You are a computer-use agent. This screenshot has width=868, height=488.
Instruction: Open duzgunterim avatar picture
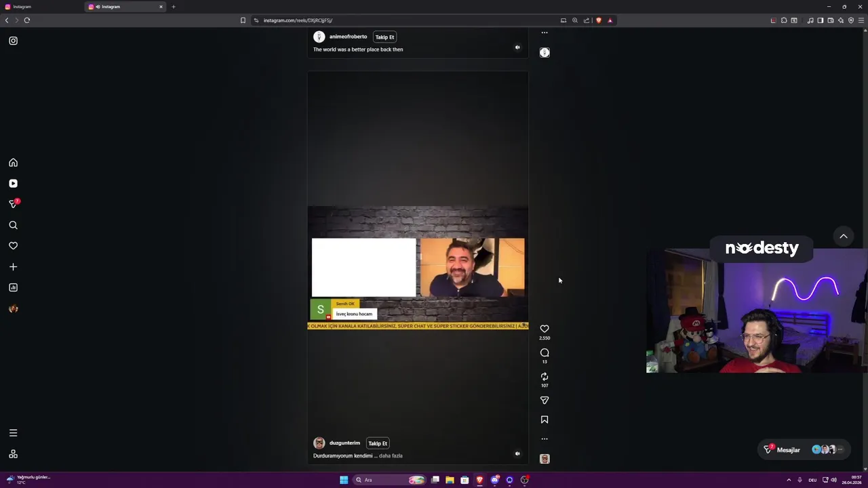click(x=319, y=443)
